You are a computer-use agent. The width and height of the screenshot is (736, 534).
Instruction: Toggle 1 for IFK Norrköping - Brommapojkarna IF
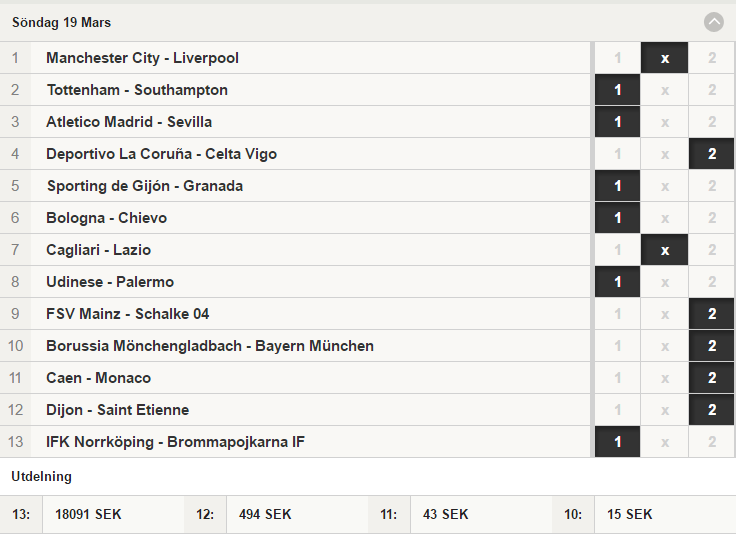click(x=617, y=441)
